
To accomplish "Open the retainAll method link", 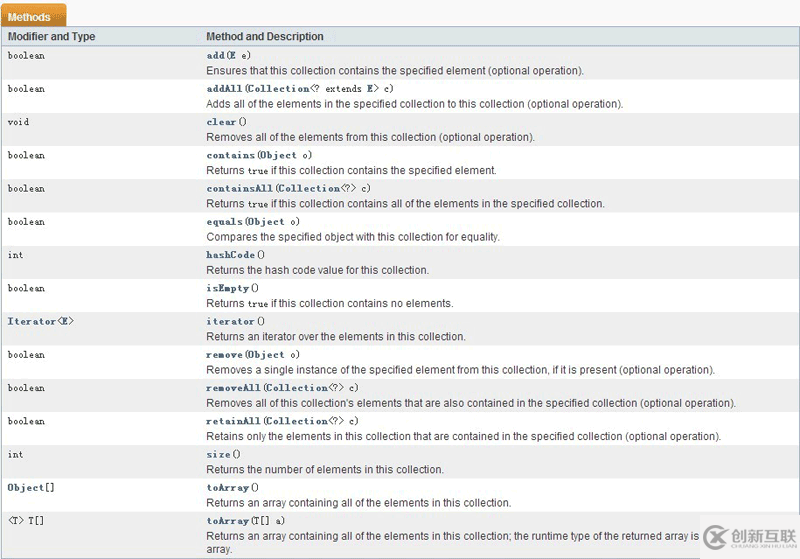I will tap(234, 421).
